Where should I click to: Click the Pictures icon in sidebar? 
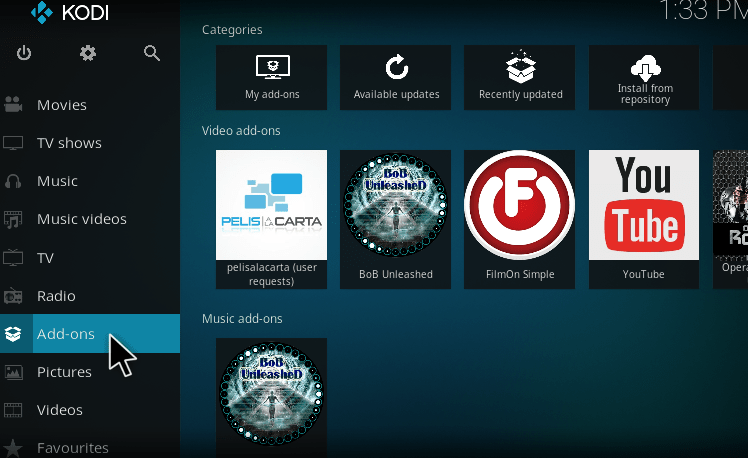point(13,372)
